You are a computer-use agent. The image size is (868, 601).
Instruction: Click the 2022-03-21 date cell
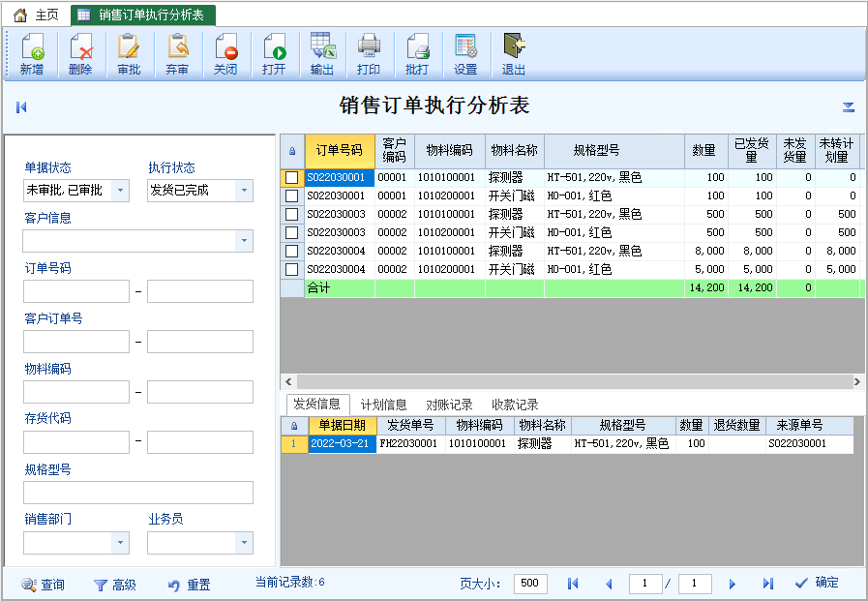(x=343, y=444)
